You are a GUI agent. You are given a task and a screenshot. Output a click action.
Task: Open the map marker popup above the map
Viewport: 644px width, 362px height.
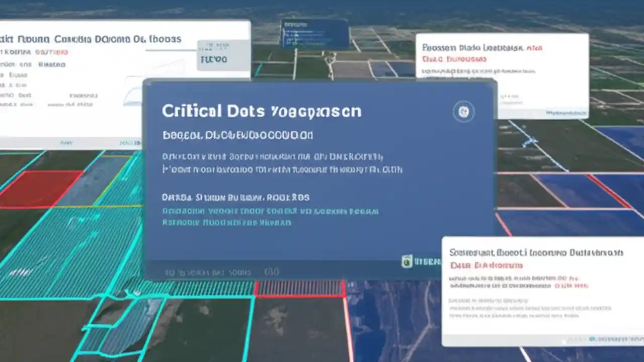(x=312, y=34)
